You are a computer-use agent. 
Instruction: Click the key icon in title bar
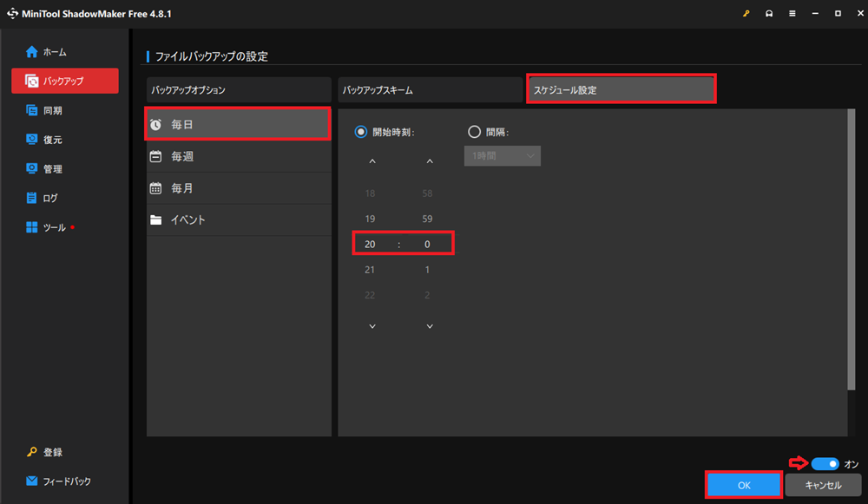pyautogui.click(x=746, y=13)
